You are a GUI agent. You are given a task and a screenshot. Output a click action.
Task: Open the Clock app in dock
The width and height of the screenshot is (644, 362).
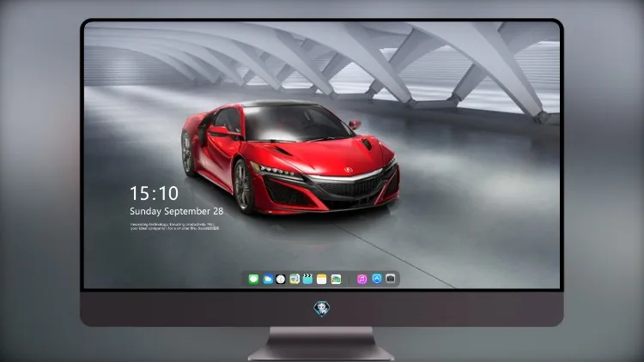click(281, 279)
